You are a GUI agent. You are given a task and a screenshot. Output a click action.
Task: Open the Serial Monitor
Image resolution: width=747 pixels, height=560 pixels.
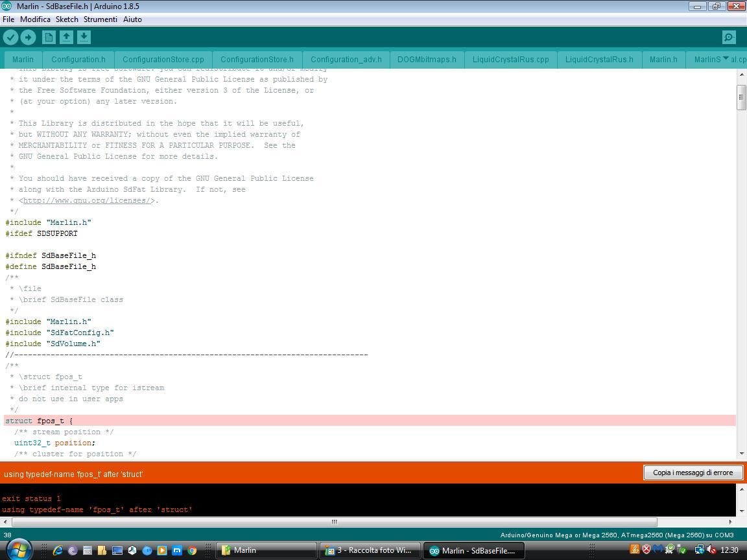[729, 38]
